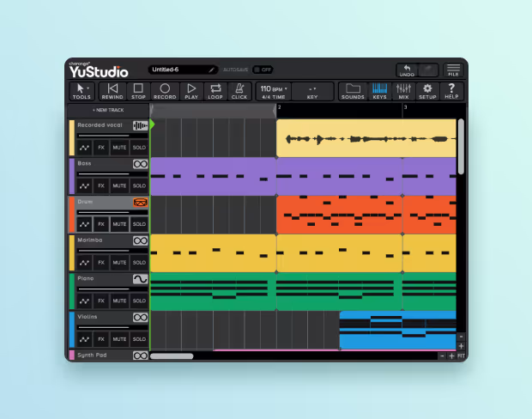Open the File hamburger menu

(x=453, y=70)
